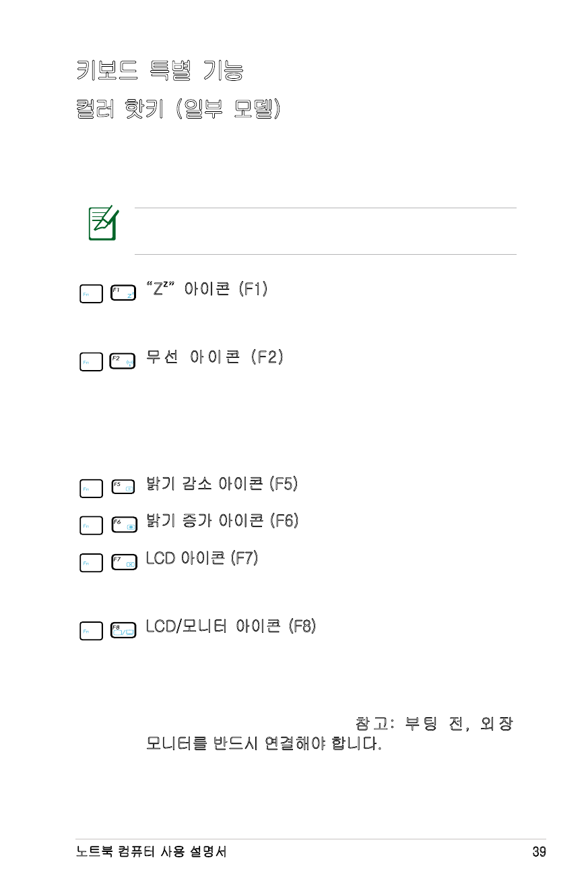The image size is (588, 887).
Task: Click page number 39 in the footer
Action: 539,852
